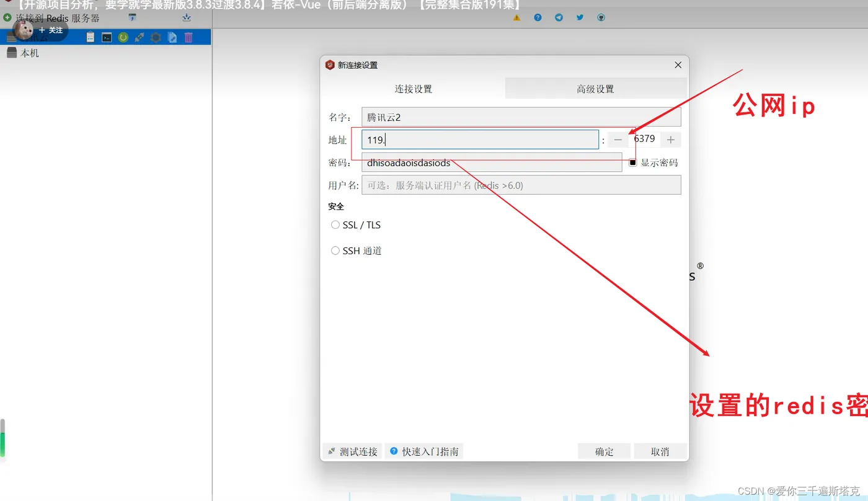Open the 快速入门指南 link button
This screenshot has width=868, height=501.
pos(424,451)
